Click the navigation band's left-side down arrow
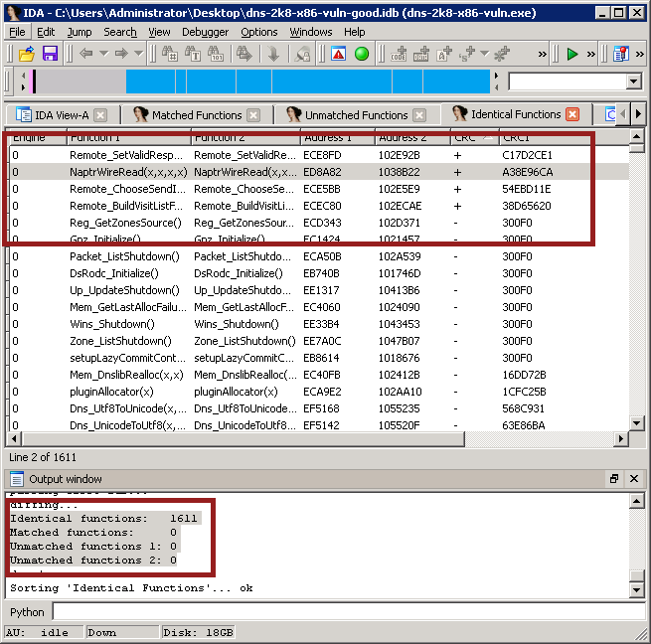 (23, 87)
